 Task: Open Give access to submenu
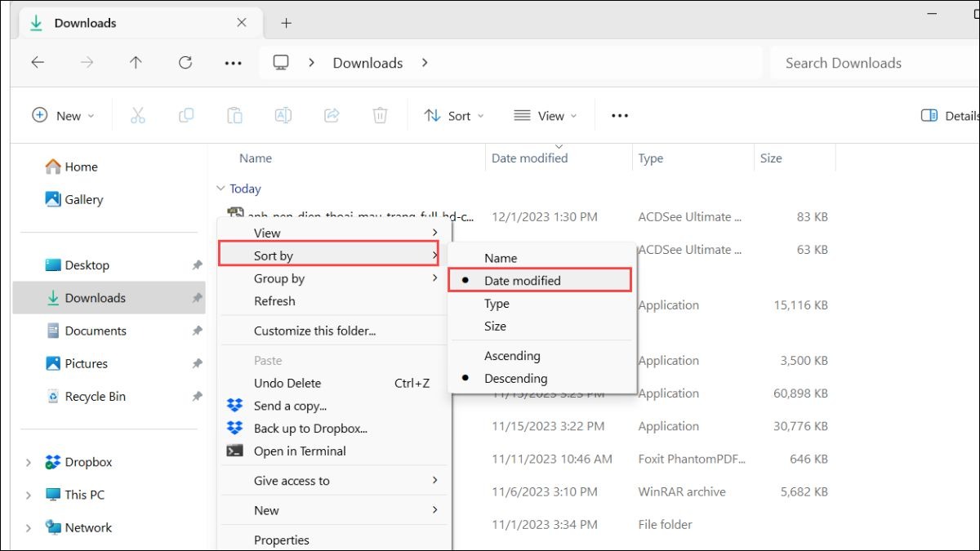pos(334,481)
